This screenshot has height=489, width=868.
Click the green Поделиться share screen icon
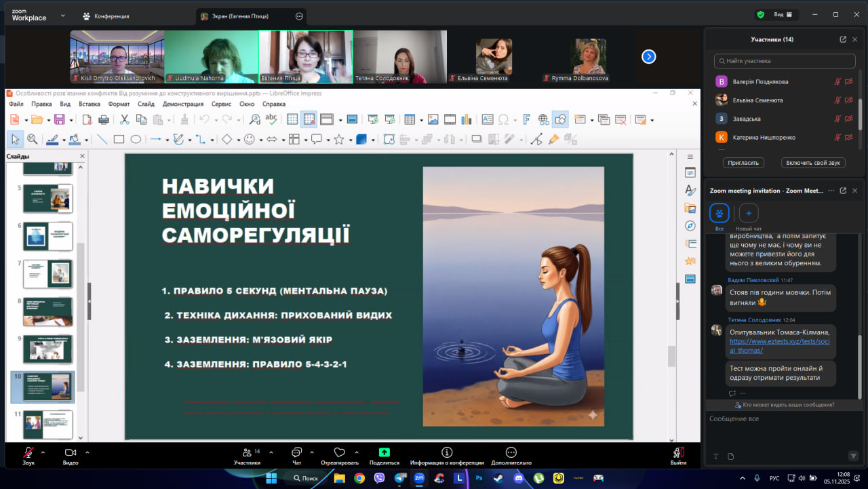(384, 453)
